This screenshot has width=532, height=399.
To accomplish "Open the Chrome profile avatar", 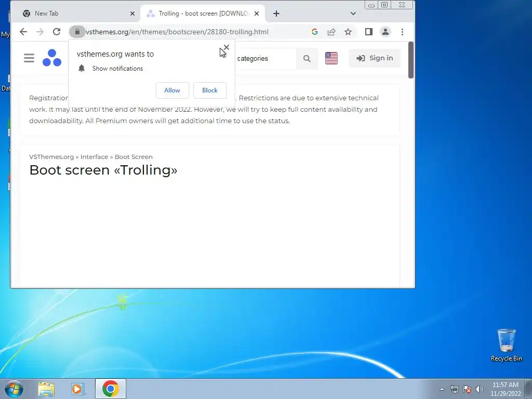I will coord(385,32).
